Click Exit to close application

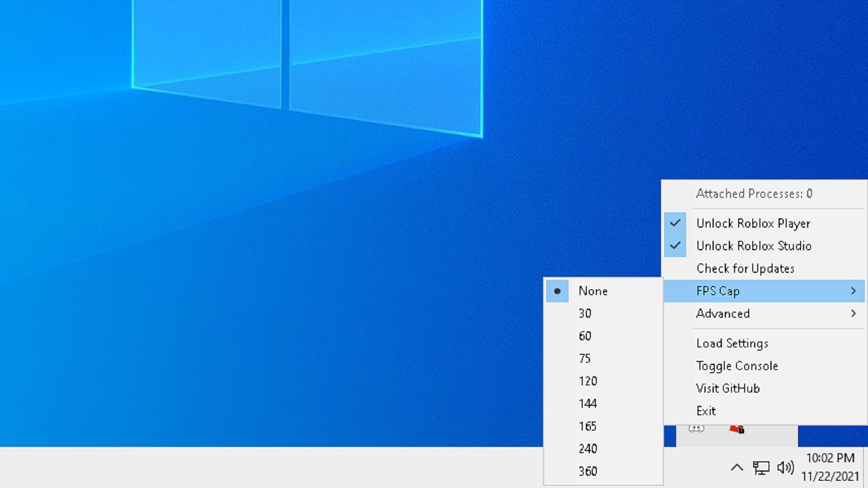pos(706,411)
